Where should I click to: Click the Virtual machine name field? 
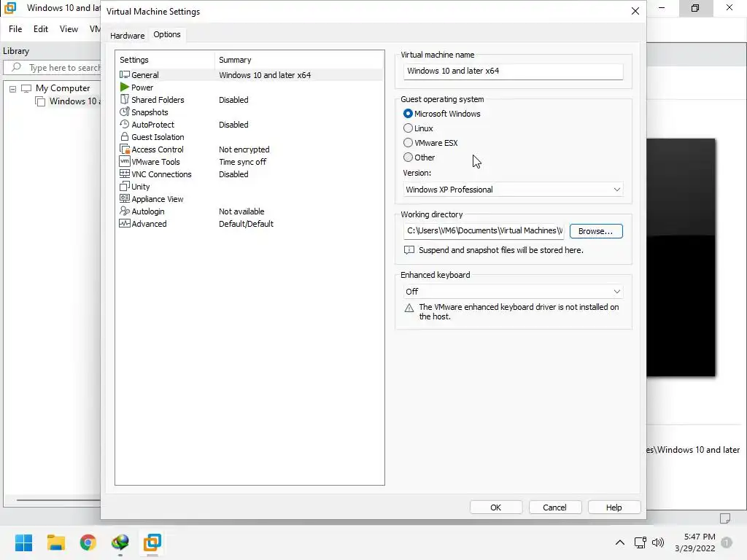point(513,71)
